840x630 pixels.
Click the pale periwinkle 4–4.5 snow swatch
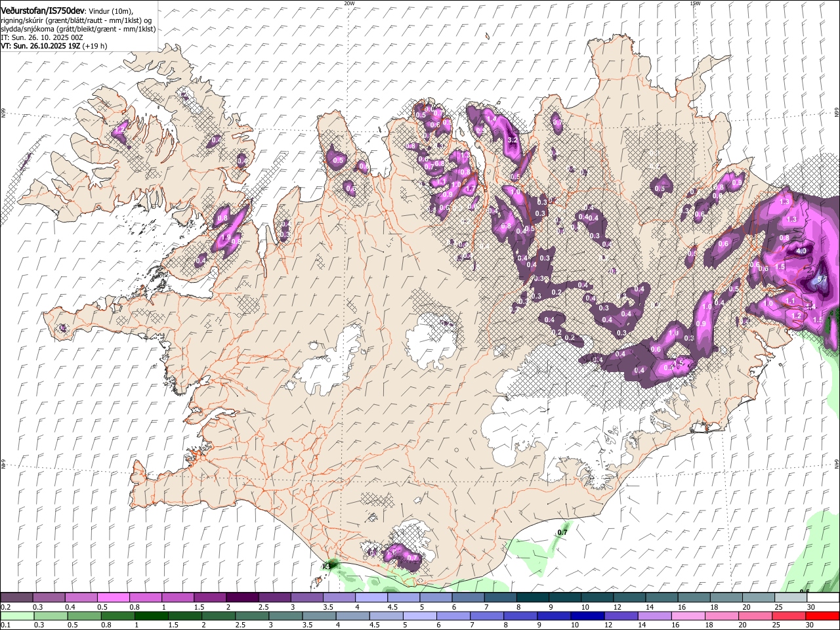(x=371, y=597)
